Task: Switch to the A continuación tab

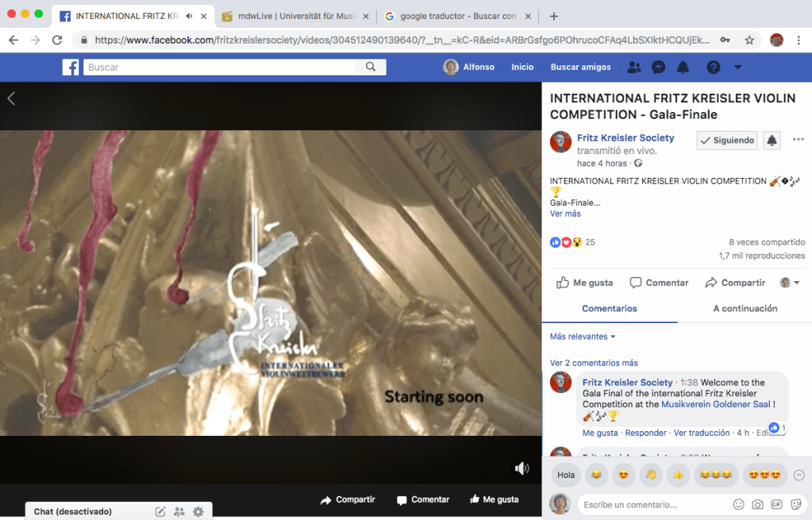Action: 745,309
